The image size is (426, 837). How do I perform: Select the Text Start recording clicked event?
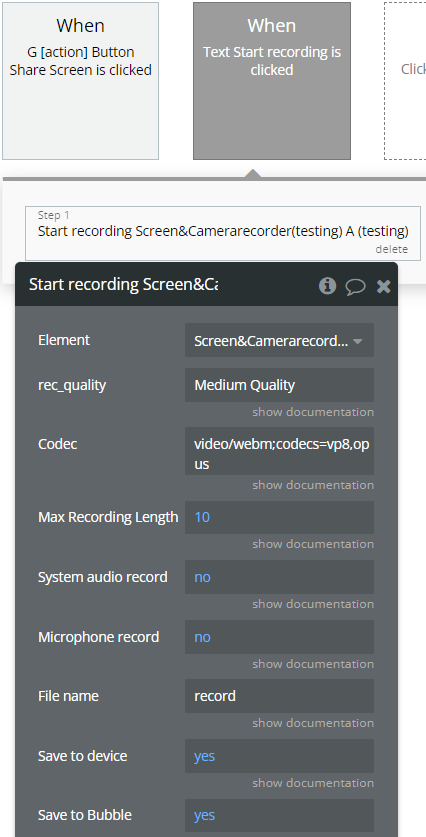[x=272, y=81]
